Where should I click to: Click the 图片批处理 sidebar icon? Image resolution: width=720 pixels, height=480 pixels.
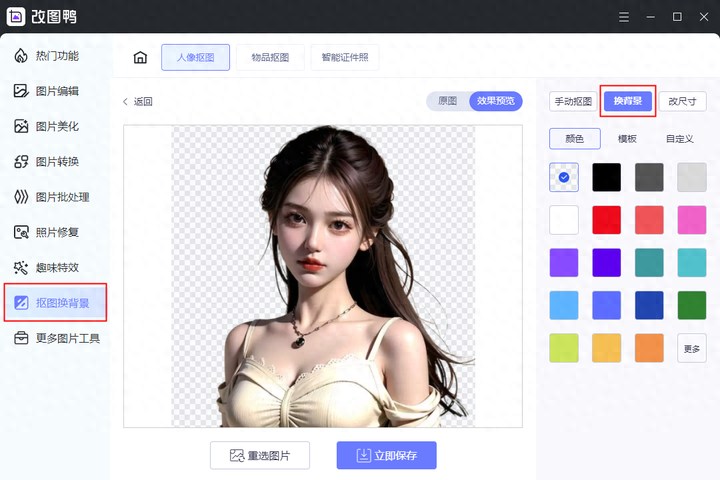coord(21,196)
